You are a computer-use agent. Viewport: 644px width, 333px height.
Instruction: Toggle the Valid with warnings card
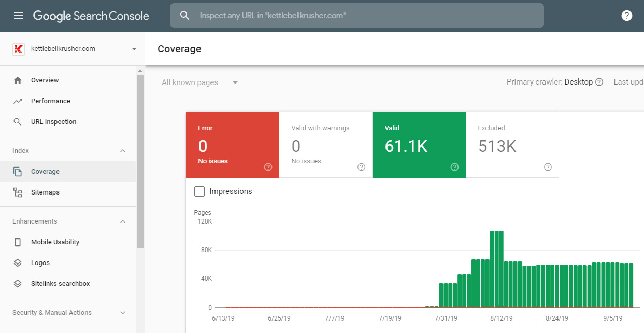point(326,145)
